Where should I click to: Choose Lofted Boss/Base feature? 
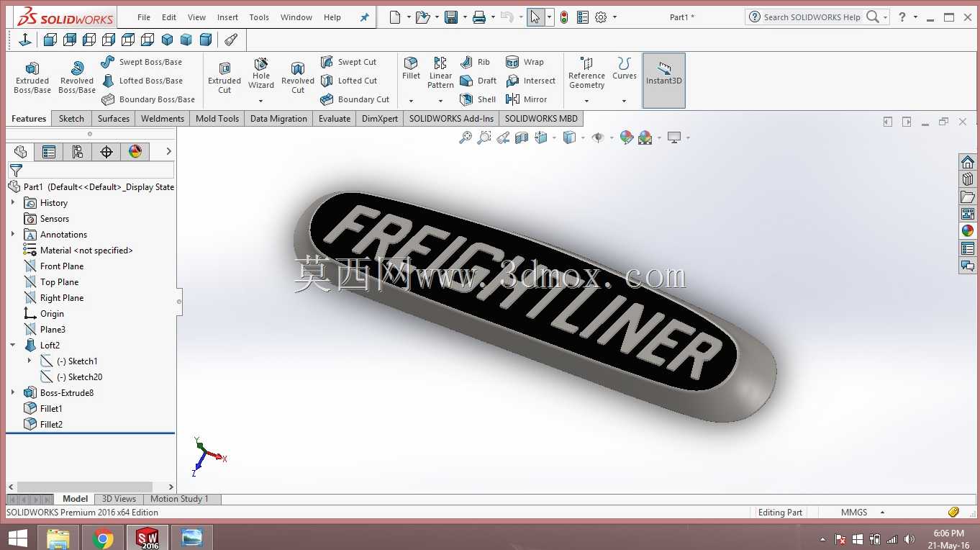142,81
